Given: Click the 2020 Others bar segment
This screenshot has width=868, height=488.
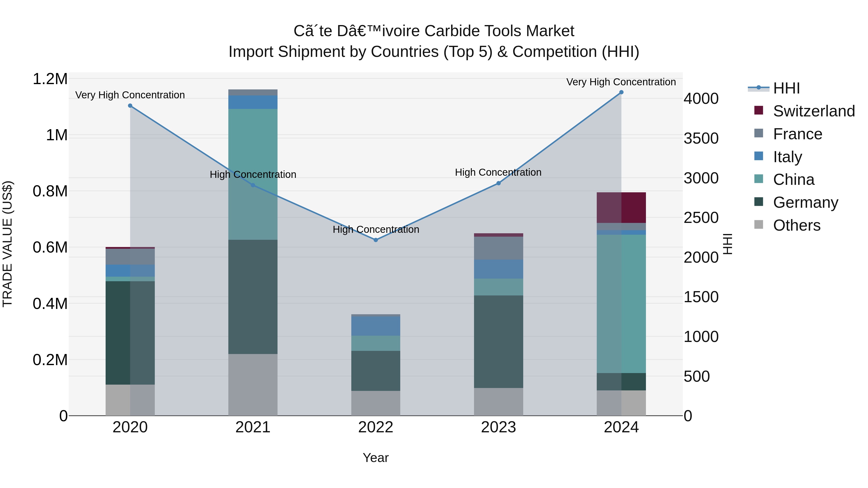Looking at the screenshot, I should (x=130, y=400).
